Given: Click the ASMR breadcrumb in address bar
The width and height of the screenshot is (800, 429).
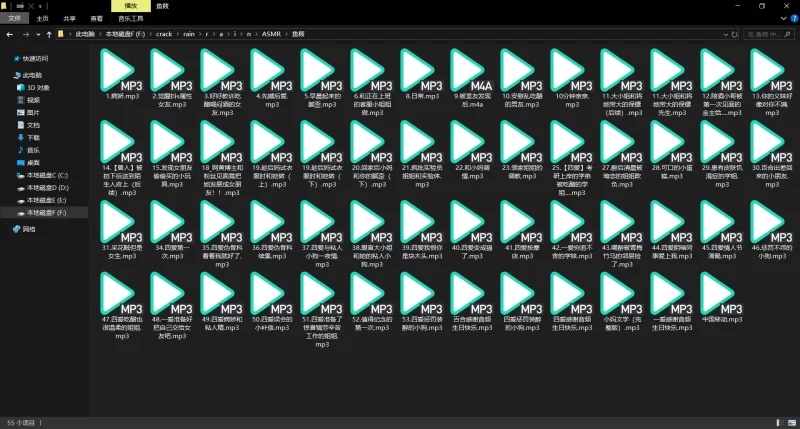Looking at the screenshot, I should coord(271,34).
